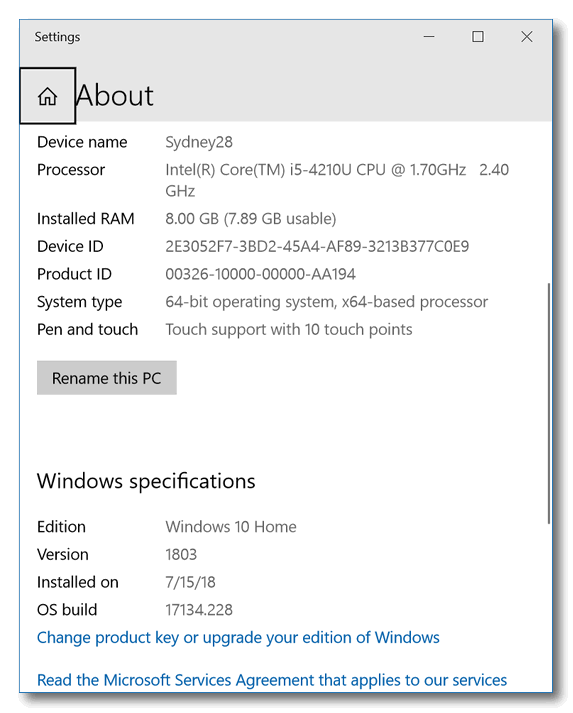Maximize the Settings window
The height and width of the screenshot is (713, 573).
tap(478, 36)
